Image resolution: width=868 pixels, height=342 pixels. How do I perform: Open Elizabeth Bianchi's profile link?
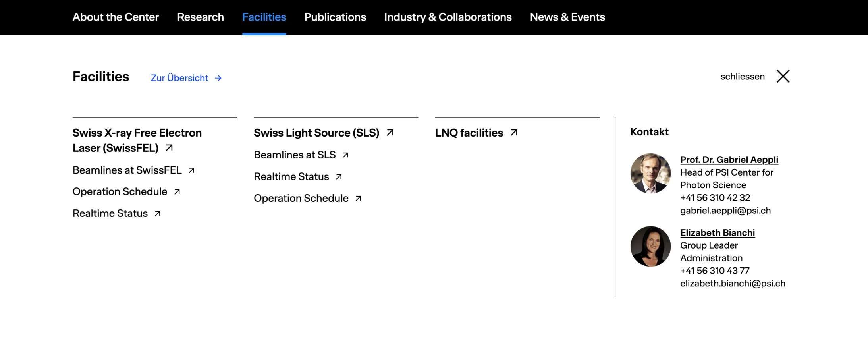coord(718,233)
